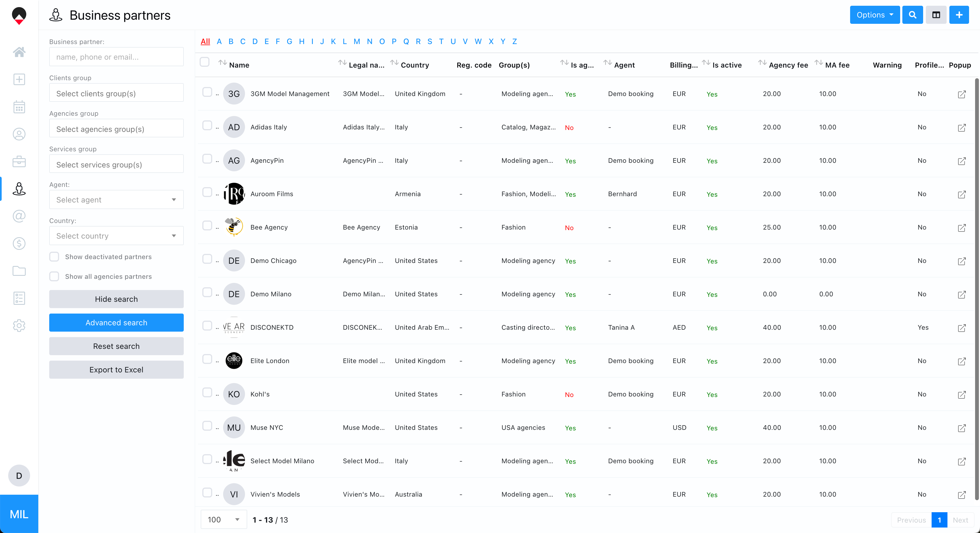This screenshot has height=533, width=980.
Task: Filter partners by letter Z
Action: click(514, 42)
